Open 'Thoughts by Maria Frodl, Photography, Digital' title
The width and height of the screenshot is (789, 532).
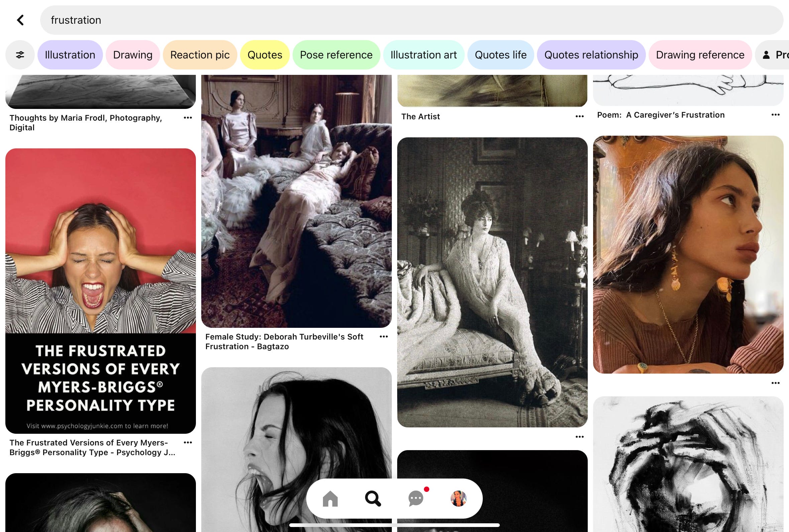click(86, 123)
